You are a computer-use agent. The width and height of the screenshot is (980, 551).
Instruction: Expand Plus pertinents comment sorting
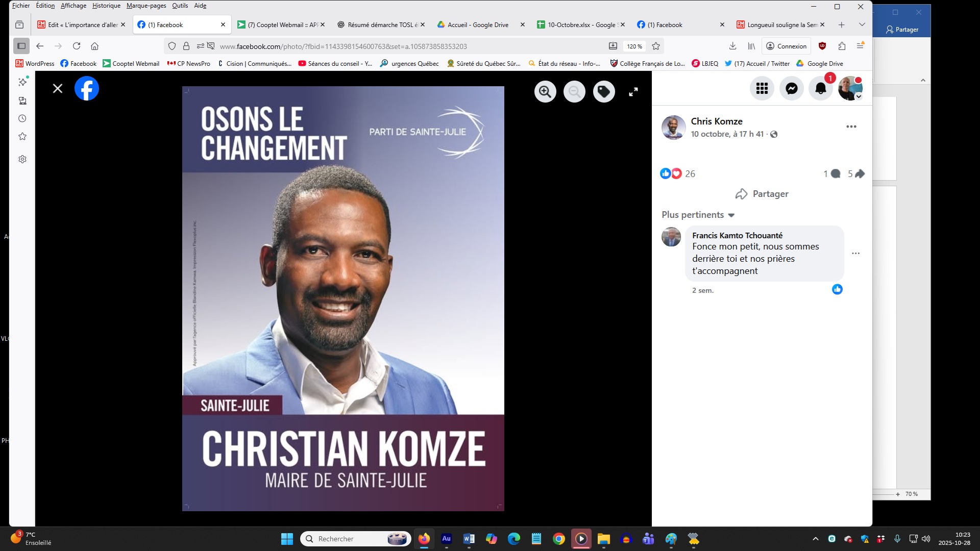[x=698, y=215]
